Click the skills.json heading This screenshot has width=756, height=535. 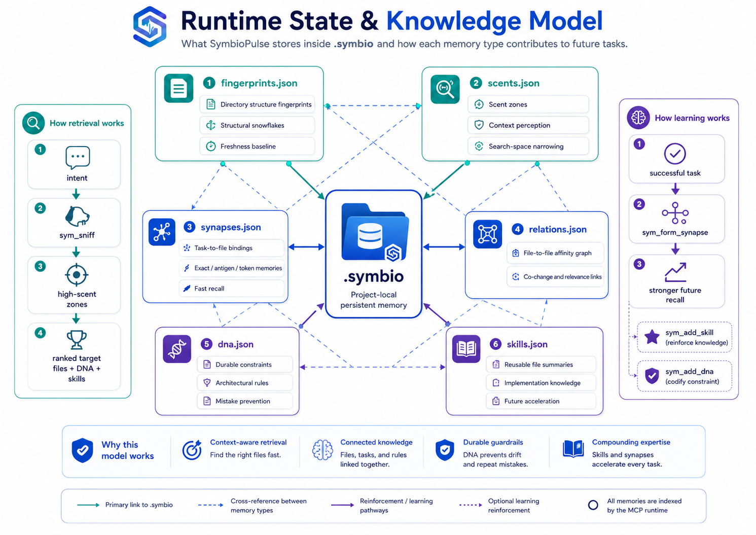coord(527,344)
